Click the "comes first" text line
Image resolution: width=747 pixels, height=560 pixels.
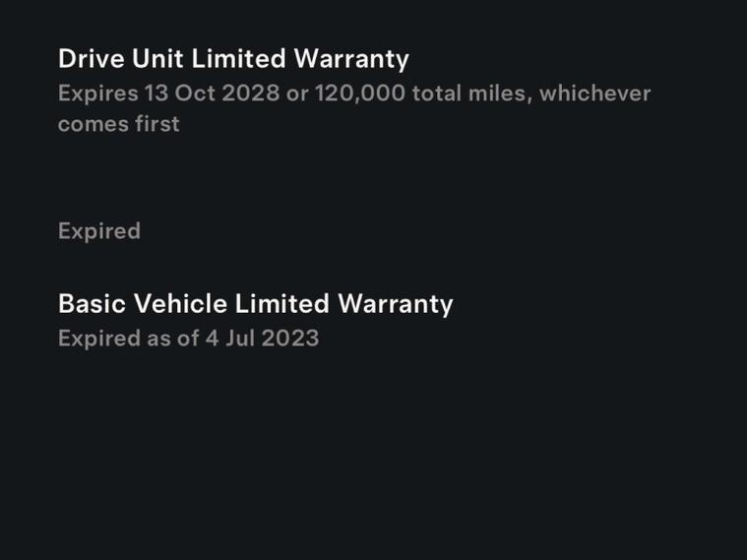[x=118, y=124]
